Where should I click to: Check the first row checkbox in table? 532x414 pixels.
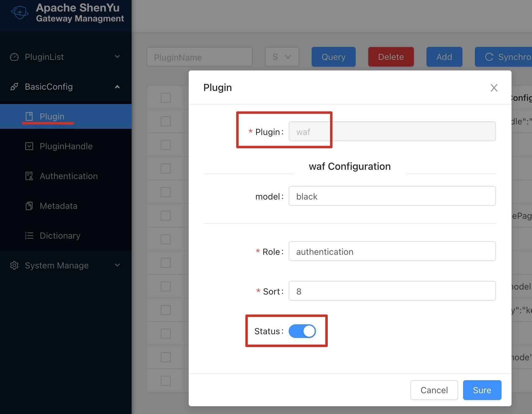[166, 121]
